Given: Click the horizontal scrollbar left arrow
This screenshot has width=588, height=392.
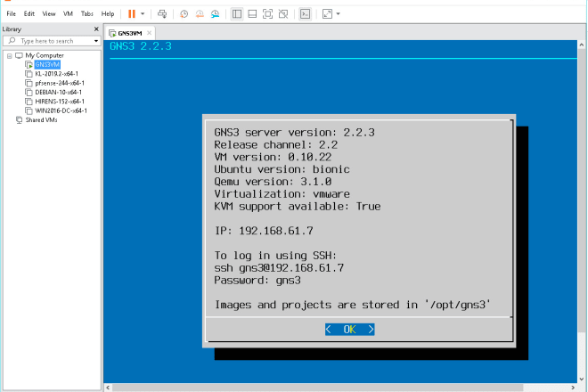Looking at the screenshot, I should (x=108, y=388).
